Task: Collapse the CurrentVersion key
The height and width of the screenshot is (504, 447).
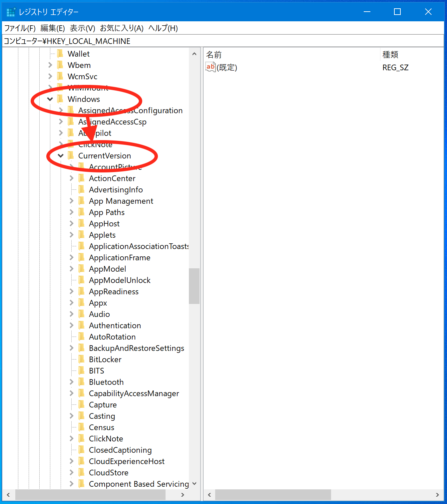Action: coord(61,155)
